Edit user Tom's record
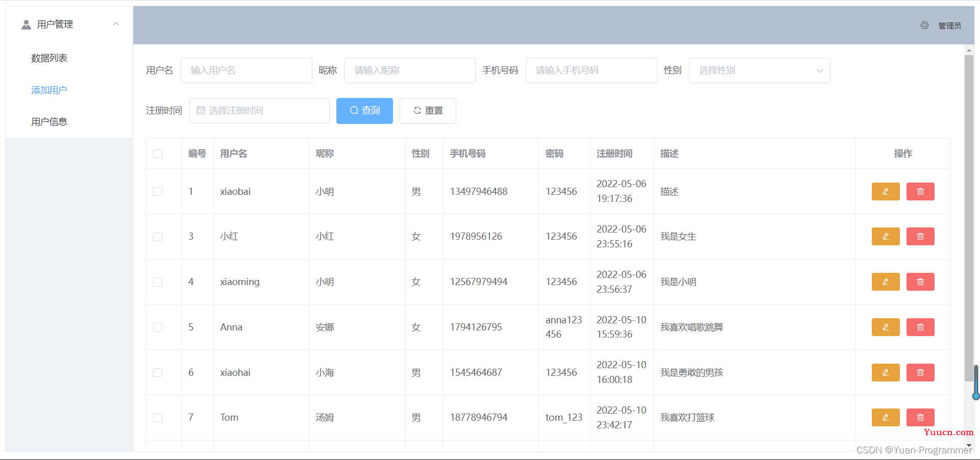The image size is (980, 460). pos(886,417)
